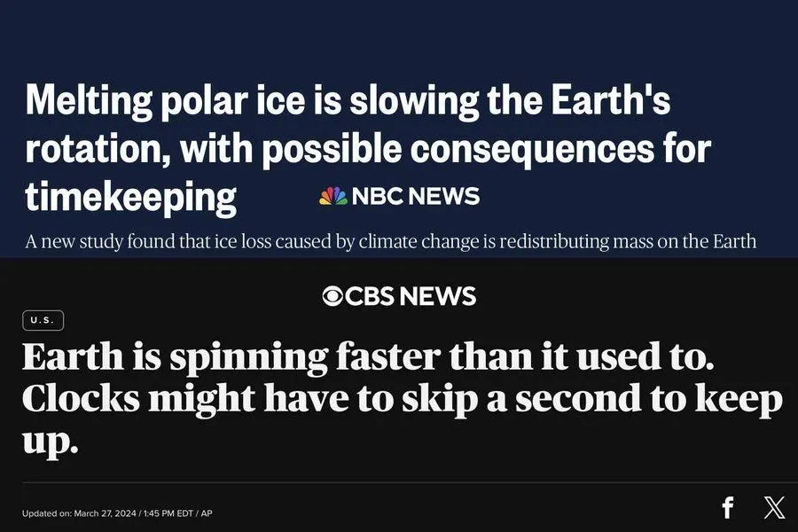The height and width of the screenshot is (532, 798).
Task: Share the article on X
Action: (774, 507)
